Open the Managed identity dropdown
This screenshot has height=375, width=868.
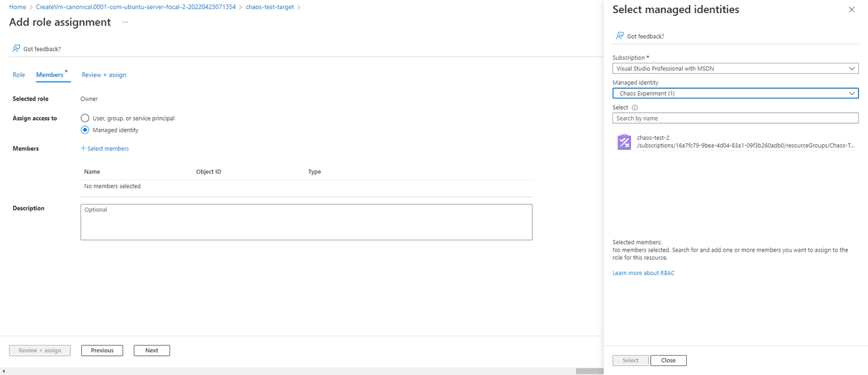(735, 93)
